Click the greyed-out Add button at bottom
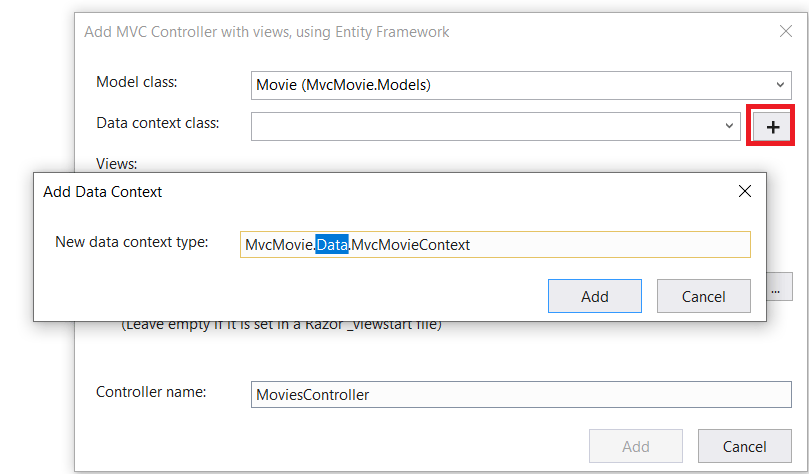809x475 pixels. click(x=636, y=446)
